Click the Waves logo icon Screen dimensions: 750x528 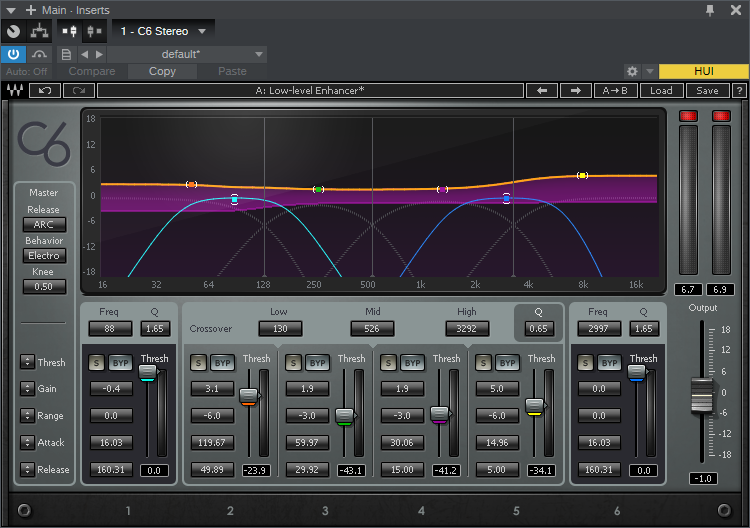(14, 90)
